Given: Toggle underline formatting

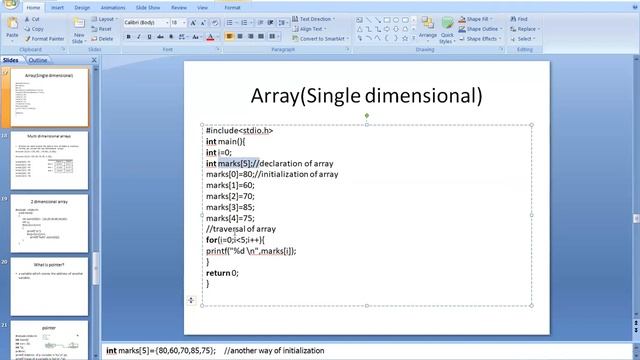Looking at the screenshot, I should point(149,37).
